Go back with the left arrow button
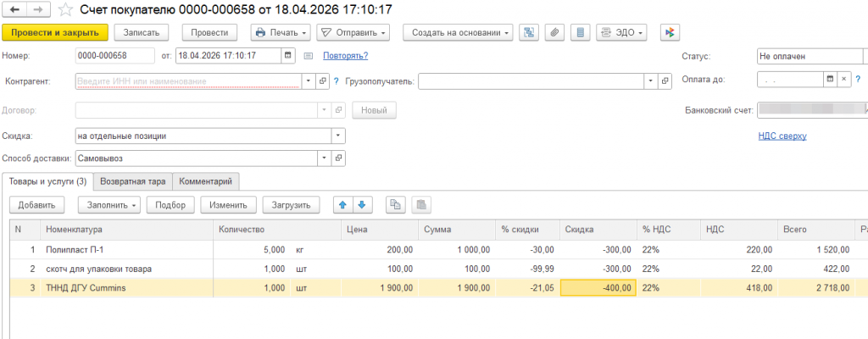The image size is (868, 339). pos(15,9)
